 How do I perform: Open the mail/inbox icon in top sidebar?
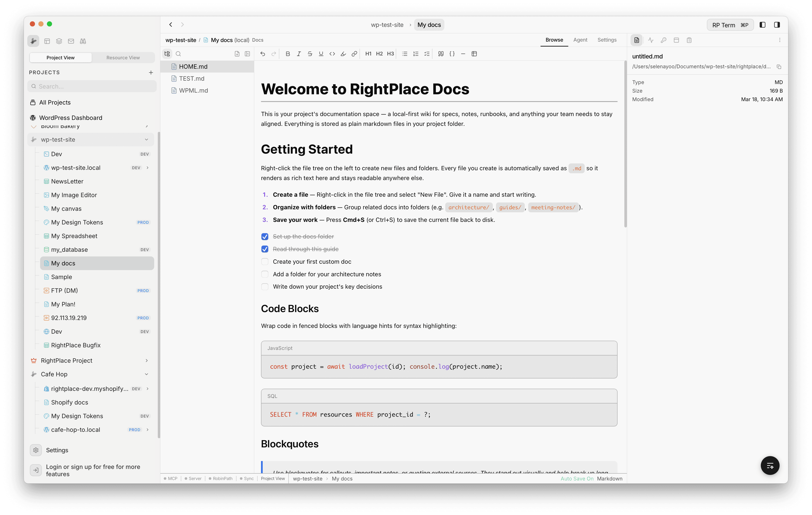point(71,41)
